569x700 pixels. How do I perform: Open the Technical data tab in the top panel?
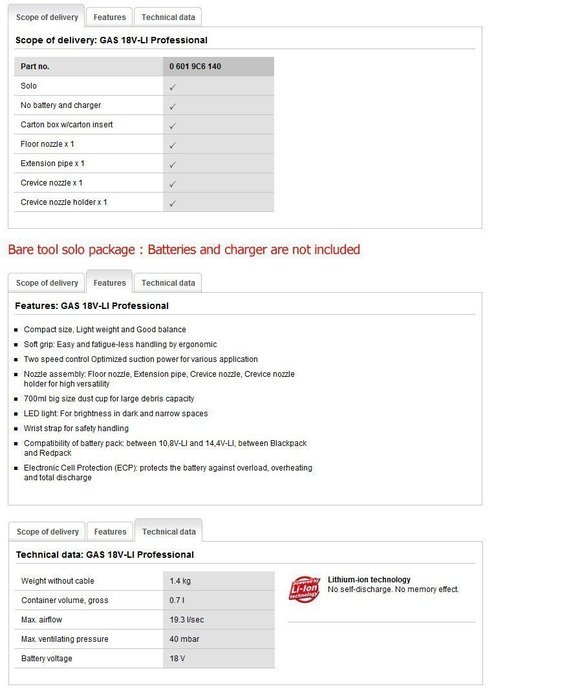click(x=168, y=17)
